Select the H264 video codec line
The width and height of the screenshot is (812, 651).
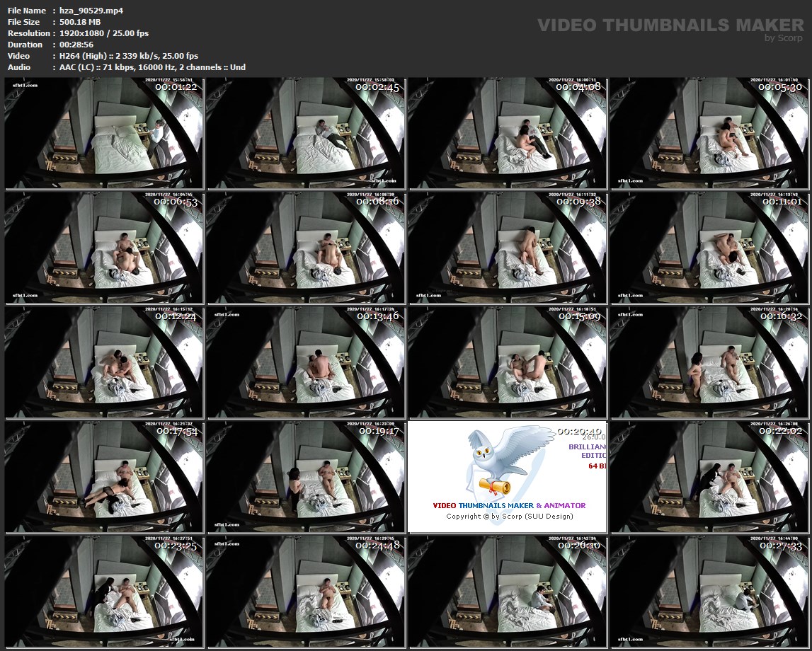(129, 56)
